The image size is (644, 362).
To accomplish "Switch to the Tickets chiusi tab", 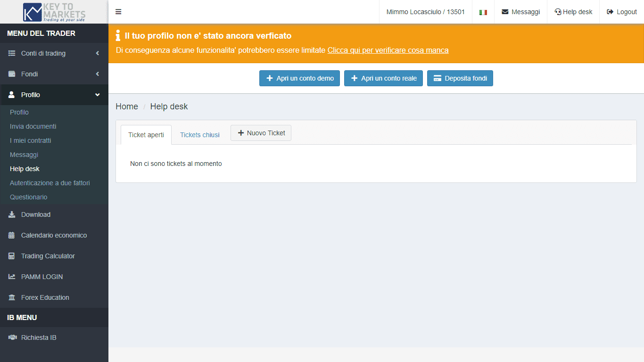I will click(199, 135).
